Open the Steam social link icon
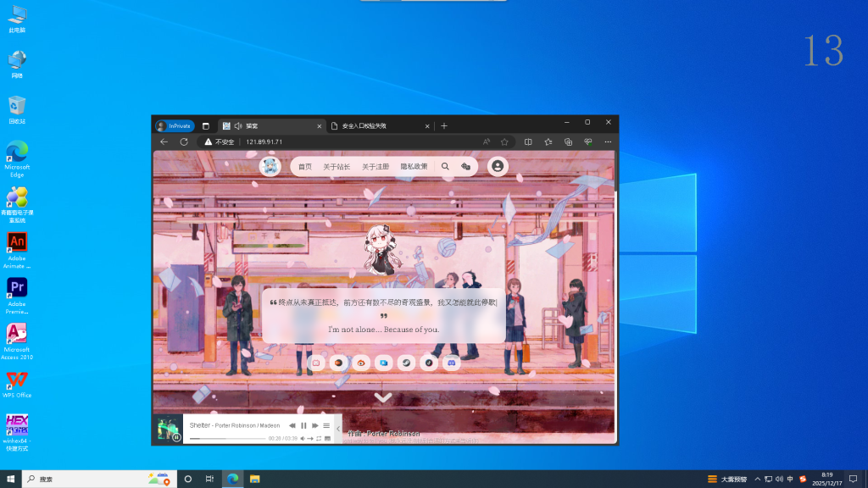 coord(405,363)
